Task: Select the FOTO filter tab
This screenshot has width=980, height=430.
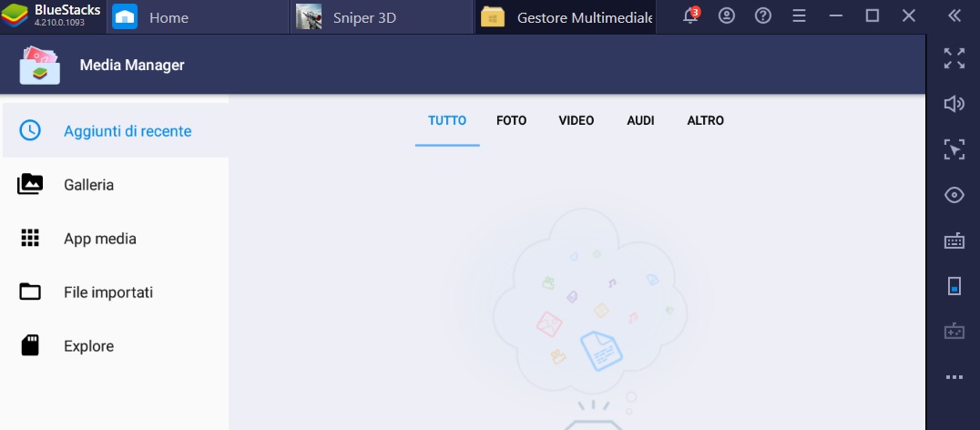Action: [511, 120]
